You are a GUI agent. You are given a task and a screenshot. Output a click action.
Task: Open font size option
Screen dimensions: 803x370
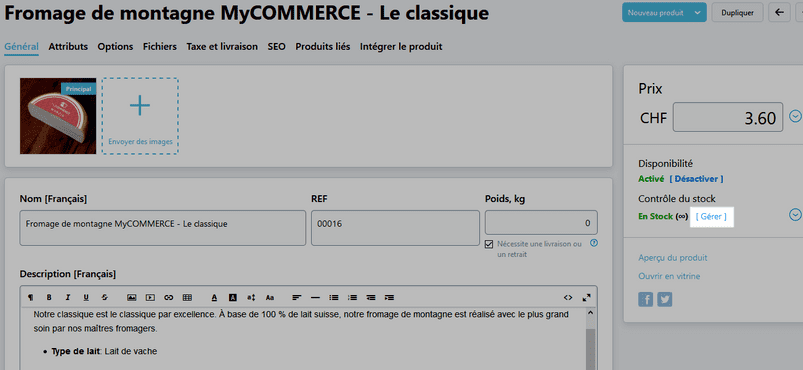[x=251, y=297]
